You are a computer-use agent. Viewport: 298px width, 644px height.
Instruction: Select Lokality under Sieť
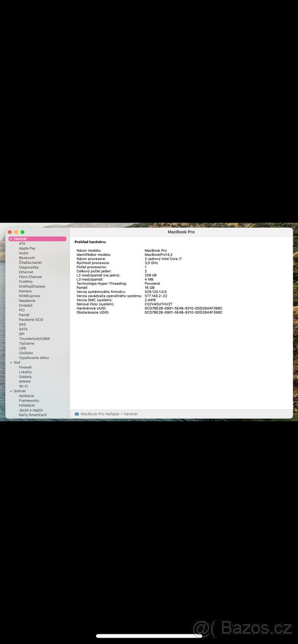[25, 372]
